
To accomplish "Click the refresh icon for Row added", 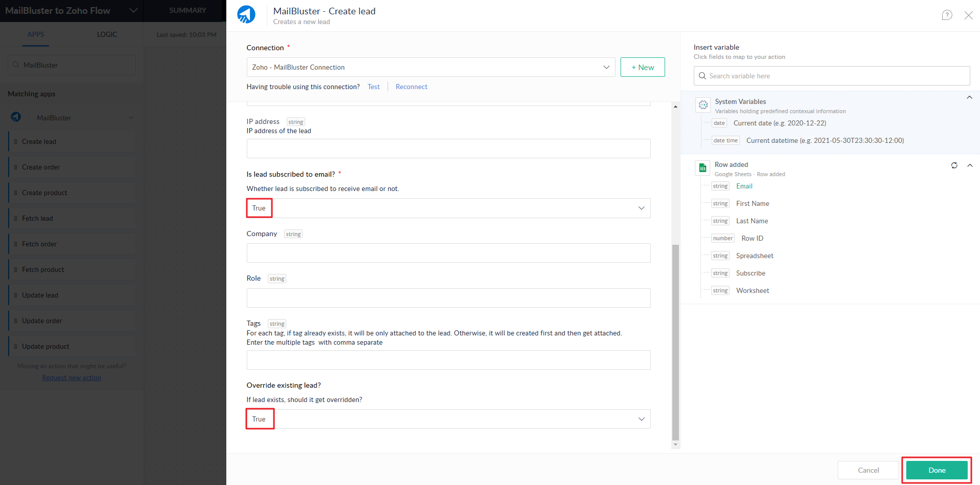I will coord(954,165).
